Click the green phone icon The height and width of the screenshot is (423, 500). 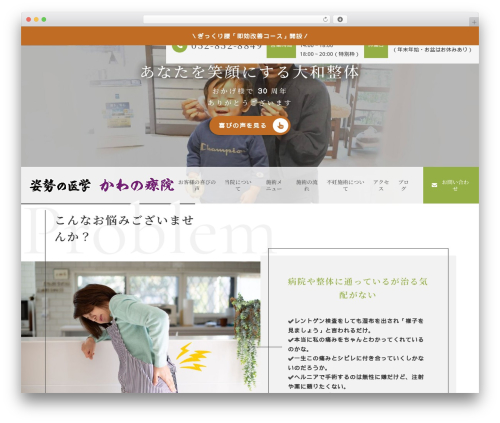pos(179,48)
